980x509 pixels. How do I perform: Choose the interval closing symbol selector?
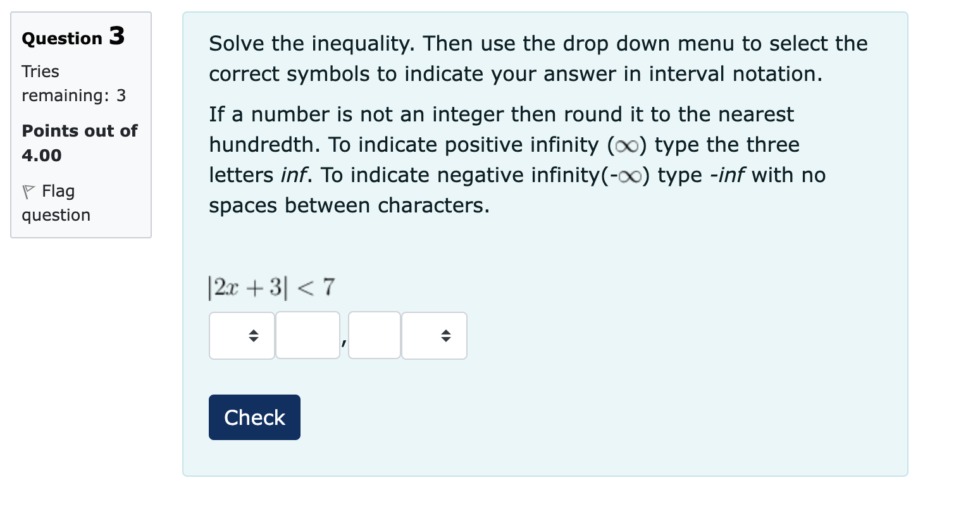click(434, 336)
